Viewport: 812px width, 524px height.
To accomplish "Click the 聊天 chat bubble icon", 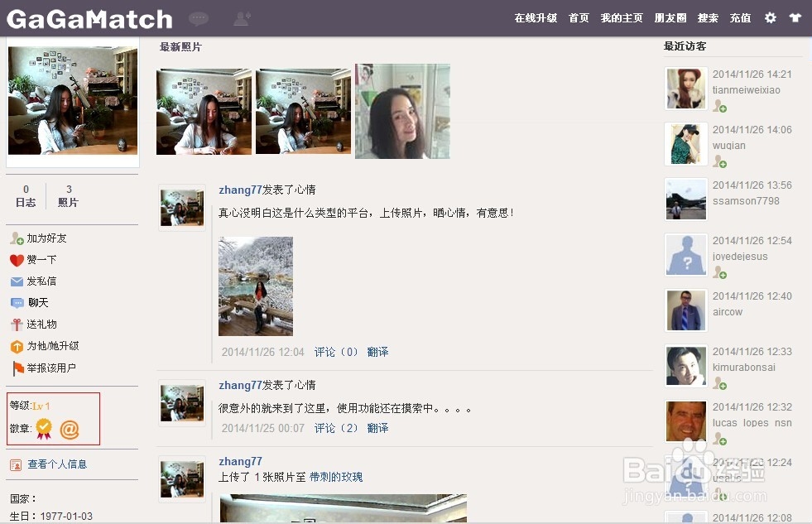I will click(x=17, y=303).
